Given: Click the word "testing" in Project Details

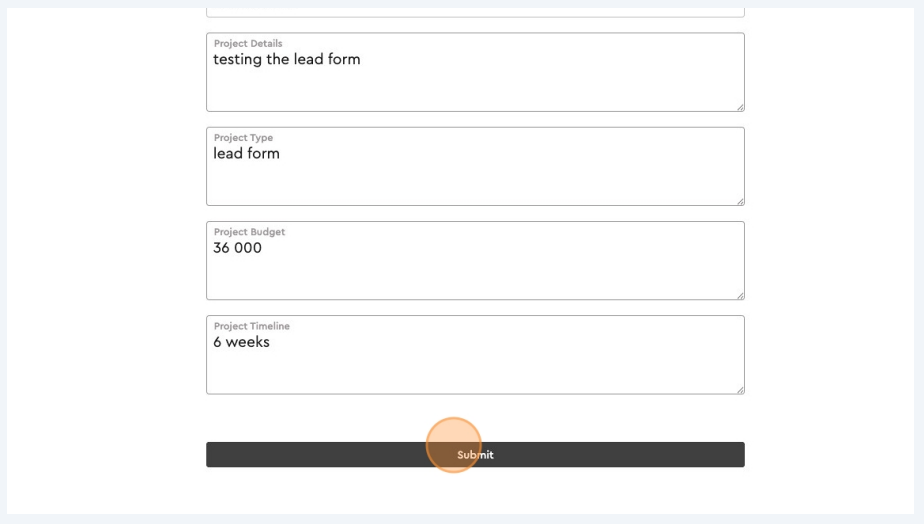Looking at the screenshot, I should [x=237, y=60].
